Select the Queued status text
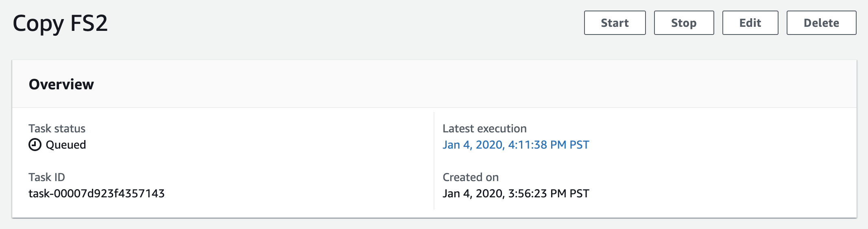 point(66,145)
